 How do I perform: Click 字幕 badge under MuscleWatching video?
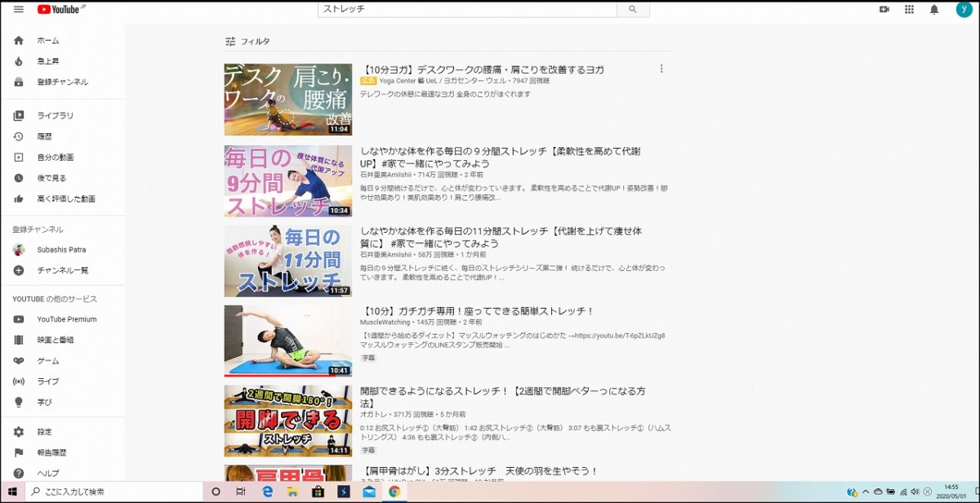[x=369, y=358]
